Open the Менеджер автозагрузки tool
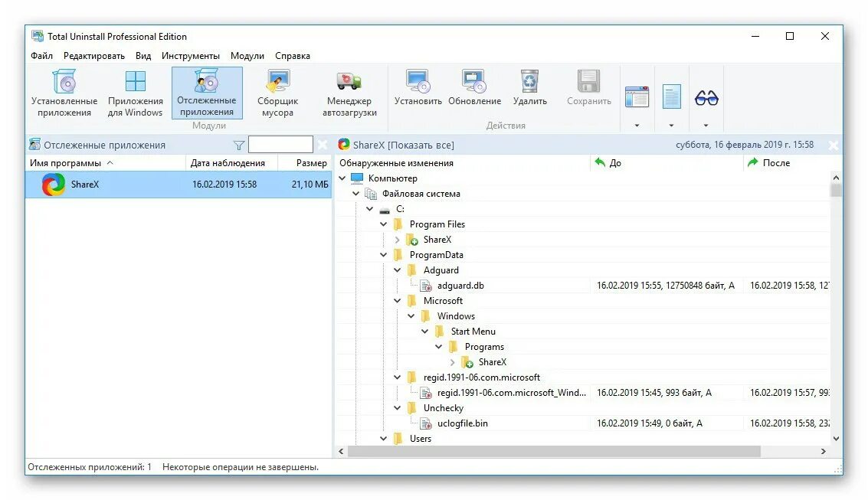Screen dimensions: 868x500 pos(349,93)
